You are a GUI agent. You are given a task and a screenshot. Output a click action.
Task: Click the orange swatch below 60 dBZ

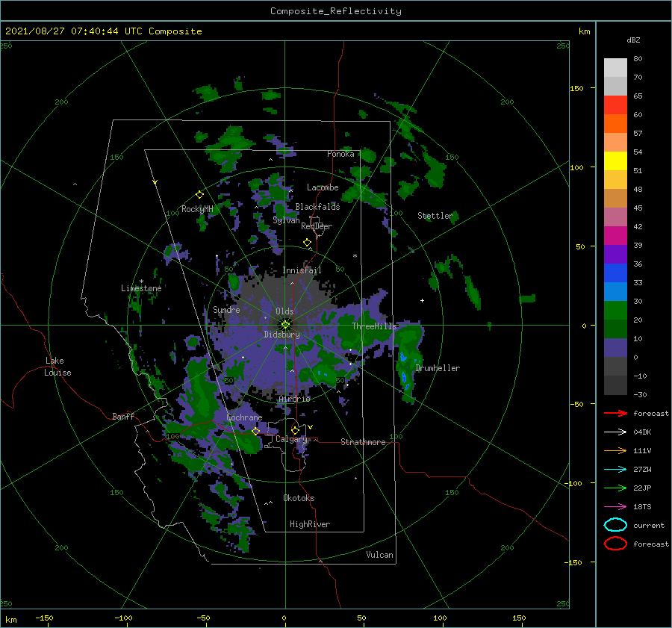coord(615,124)
